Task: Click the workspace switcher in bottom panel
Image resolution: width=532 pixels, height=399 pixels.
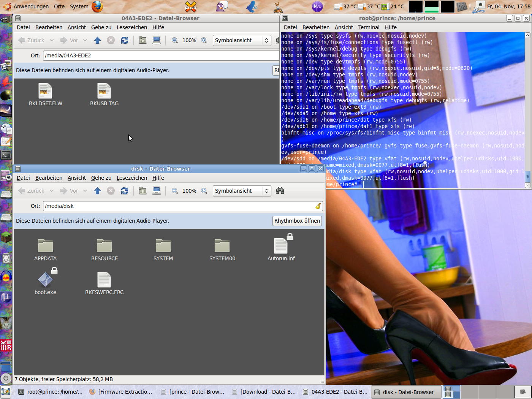Action: 478,392
